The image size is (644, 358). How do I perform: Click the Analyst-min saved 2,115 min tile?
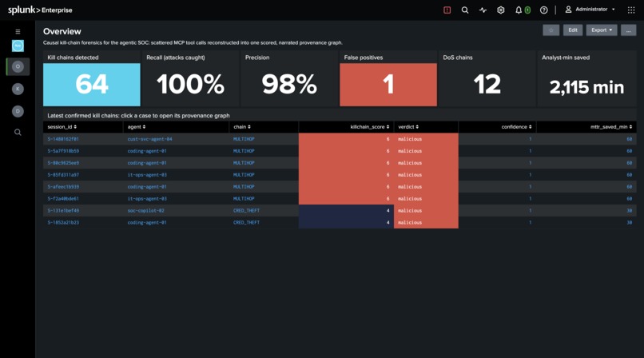pyautogui.click(x=586, y=86)
